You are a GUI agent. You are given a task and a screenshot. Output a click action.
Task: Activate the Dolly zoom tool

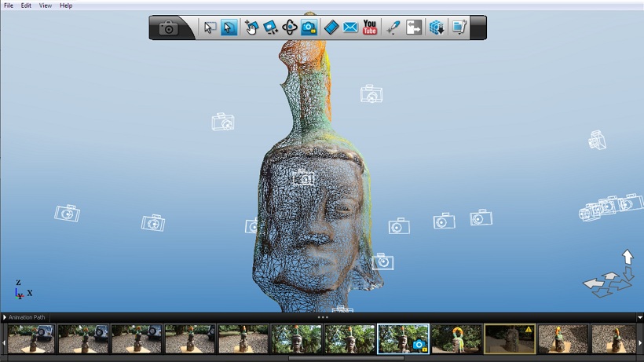click(270, 27)
